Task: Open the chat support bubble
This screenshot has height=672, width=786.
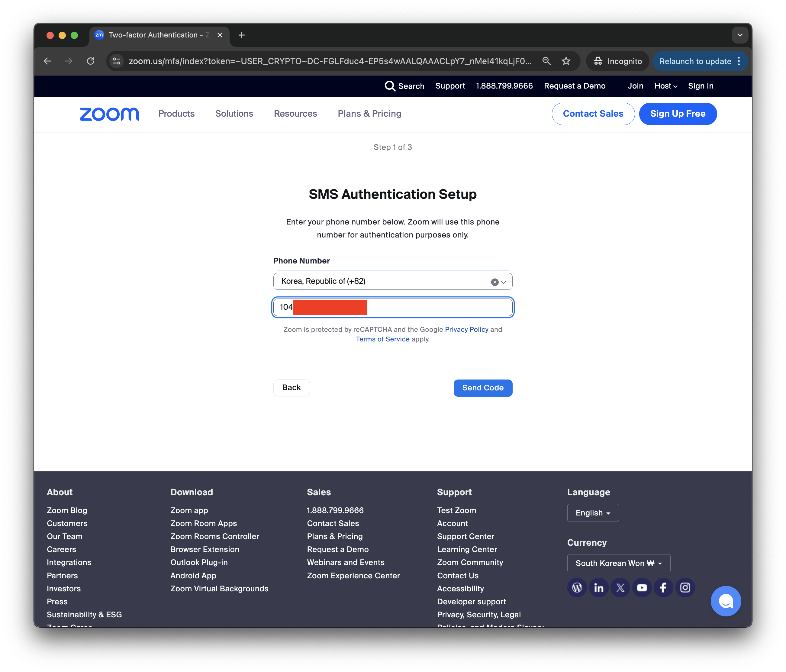Action: tap(726, 601)
